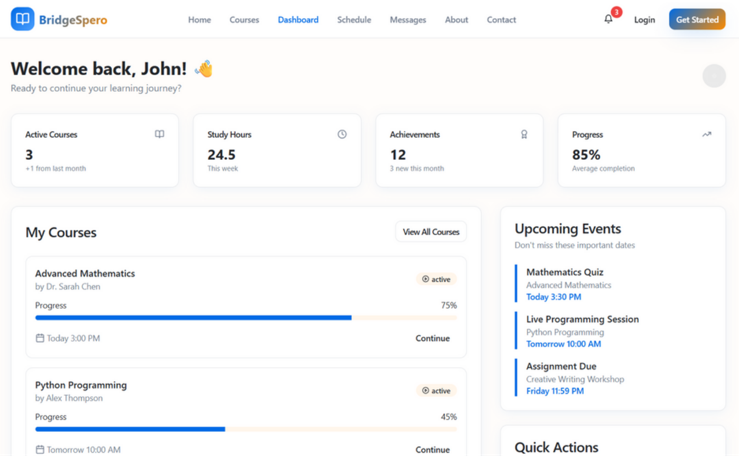The width and height of the screenshot is (739, 476).
Task: Click the BridgeSpero book logo icon
Action: coord(22,19)
